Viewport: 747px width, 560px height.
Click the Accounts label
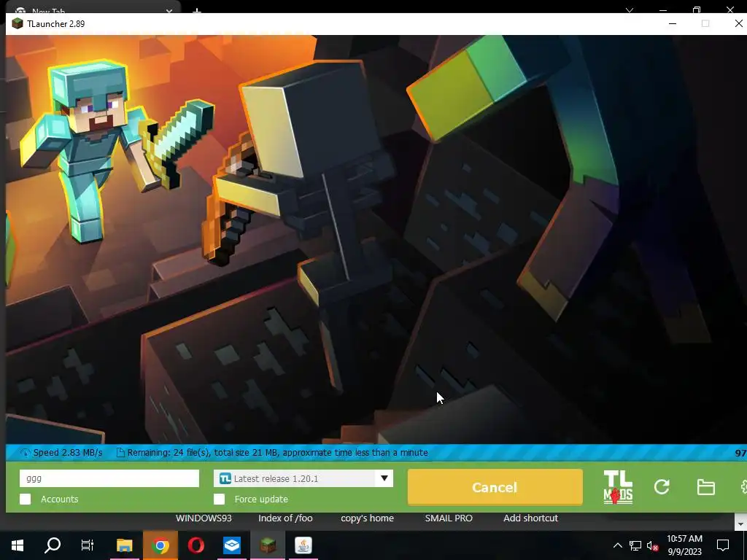pos(60,499)
